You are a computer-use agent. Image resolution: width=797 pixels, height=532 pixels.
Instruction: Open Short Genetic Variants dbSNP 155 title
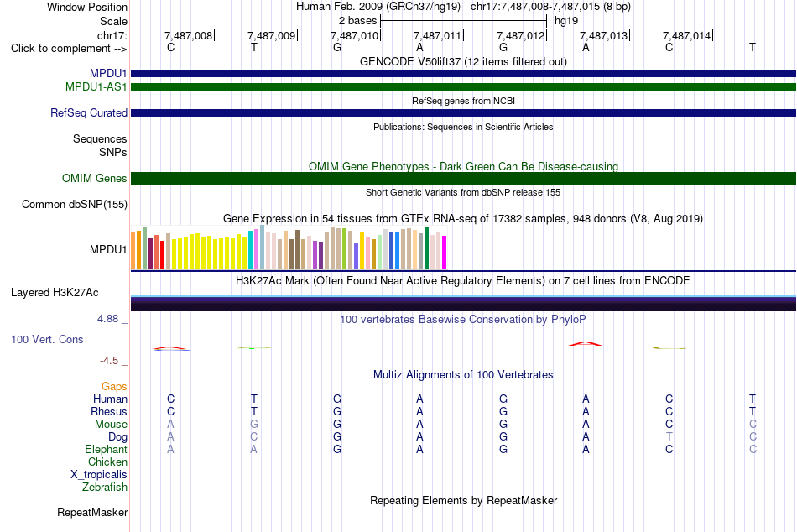[x=463, y=192]
